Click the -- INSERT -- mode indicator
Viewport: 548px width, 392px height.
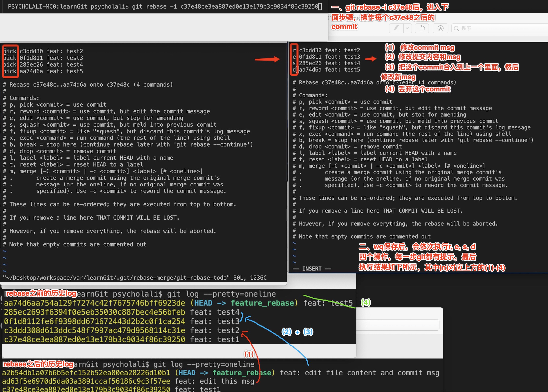[x=312, y=269]
